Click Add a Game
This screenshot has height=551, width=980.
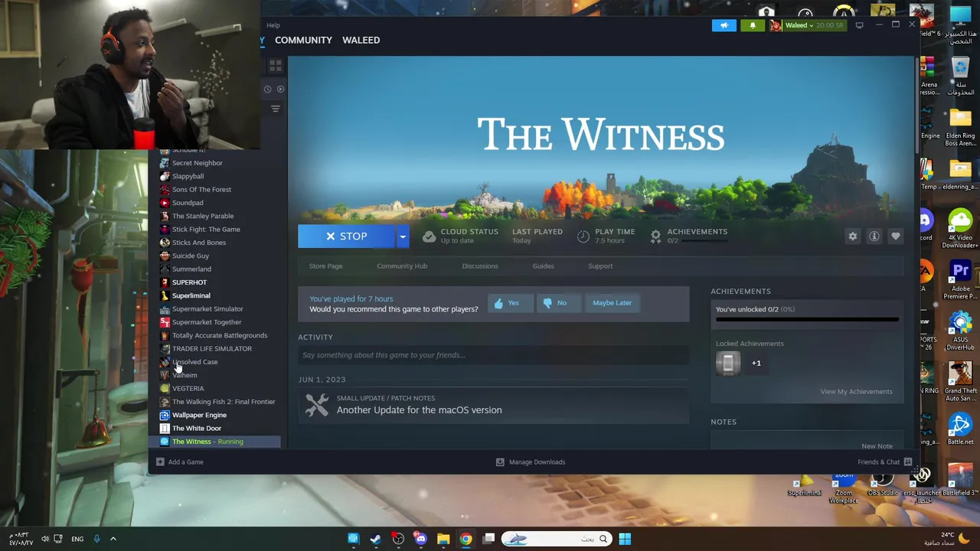coord(179,462)
